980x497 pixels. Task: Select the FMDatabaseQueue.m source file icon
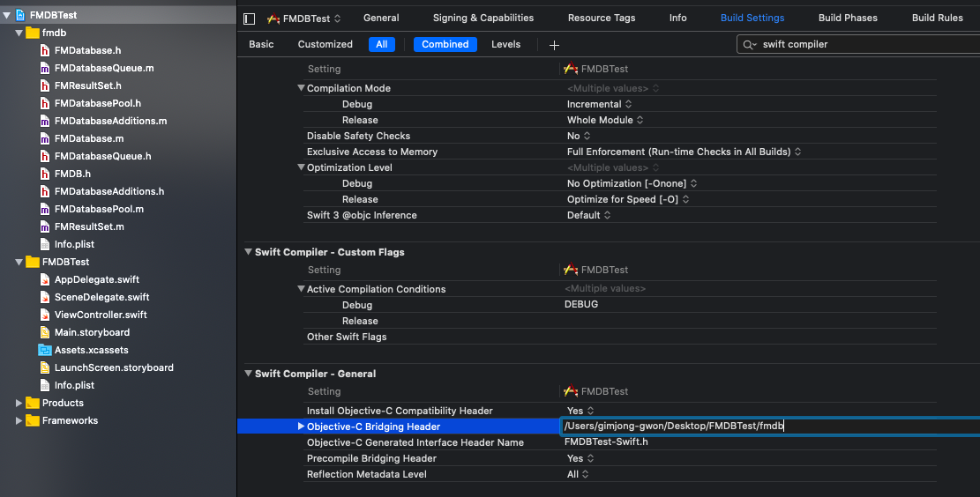tap(45, 68)
